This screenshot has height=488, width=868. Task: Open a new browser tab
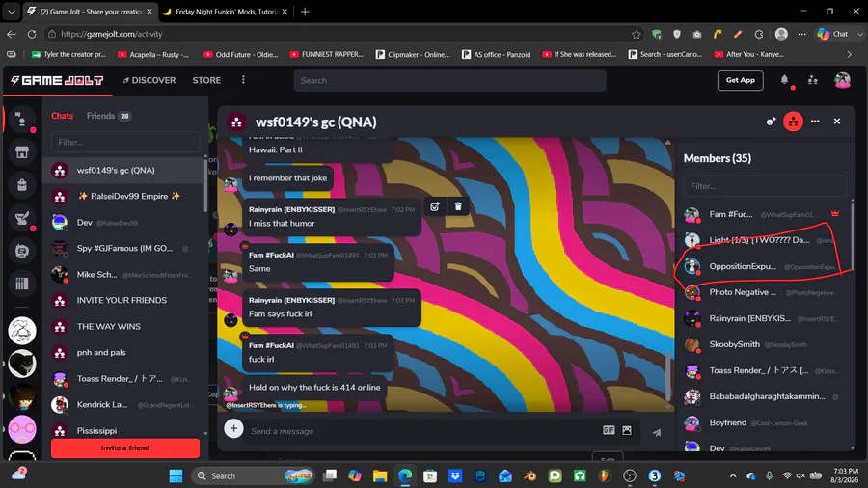[305, 12]
